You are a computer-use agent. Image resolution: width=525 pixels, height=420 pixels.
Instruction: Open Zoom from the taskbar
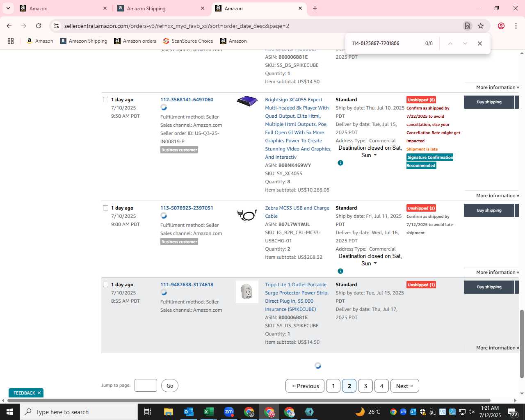click(x=228, y=412)
